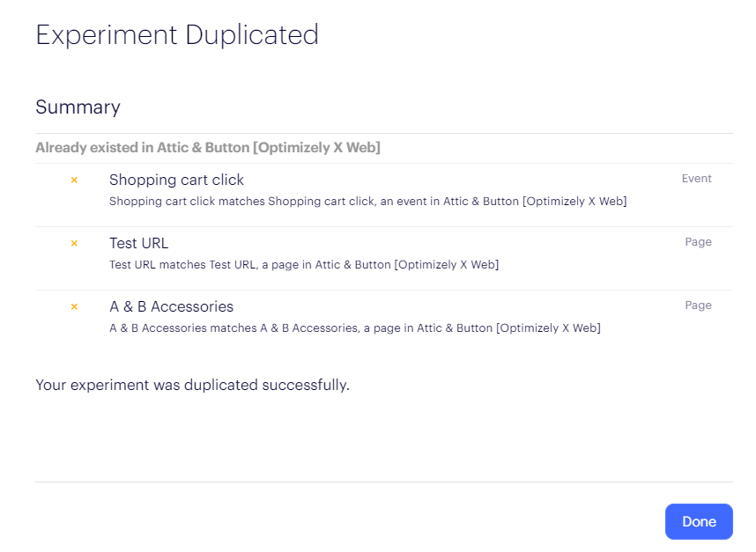Click the word Button in section header

[227, 147]
